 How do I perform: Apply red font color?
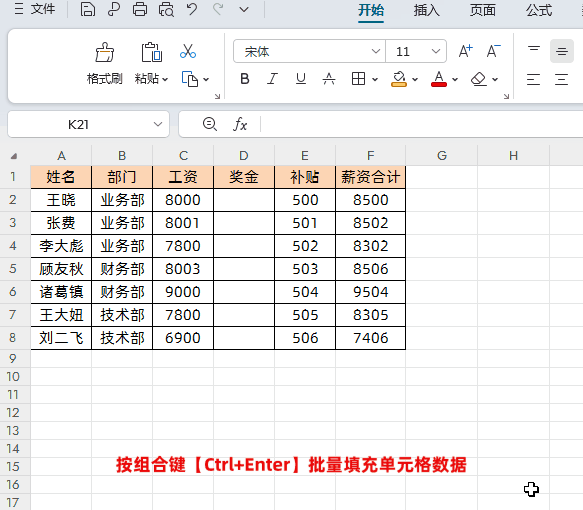point(439,79)
